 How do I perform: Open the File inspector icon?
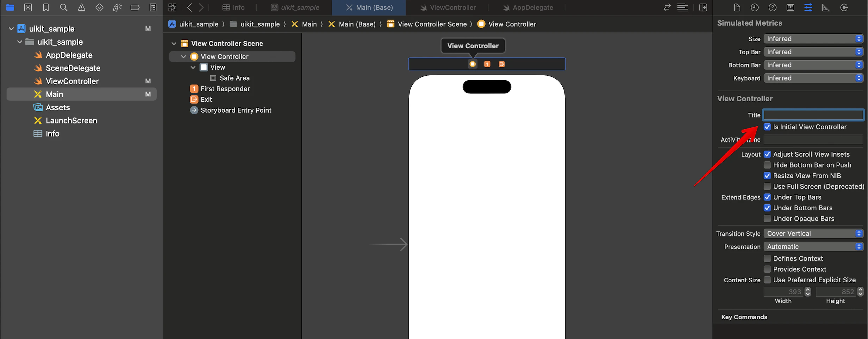737,7
